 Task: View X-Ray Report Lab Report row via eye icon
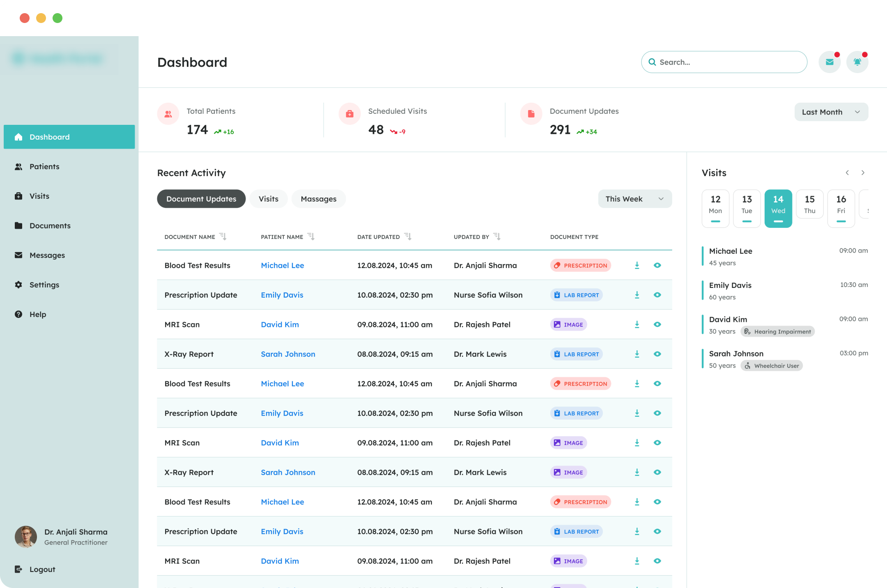coord(657,354)
